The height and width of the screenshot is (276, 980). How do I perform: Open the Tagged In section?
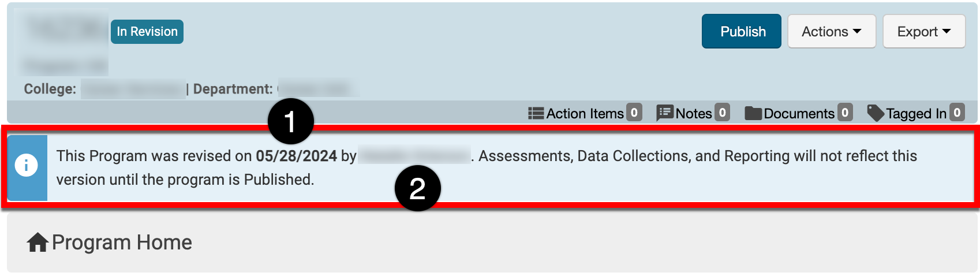pyautogui.click(x=916, y=114)
